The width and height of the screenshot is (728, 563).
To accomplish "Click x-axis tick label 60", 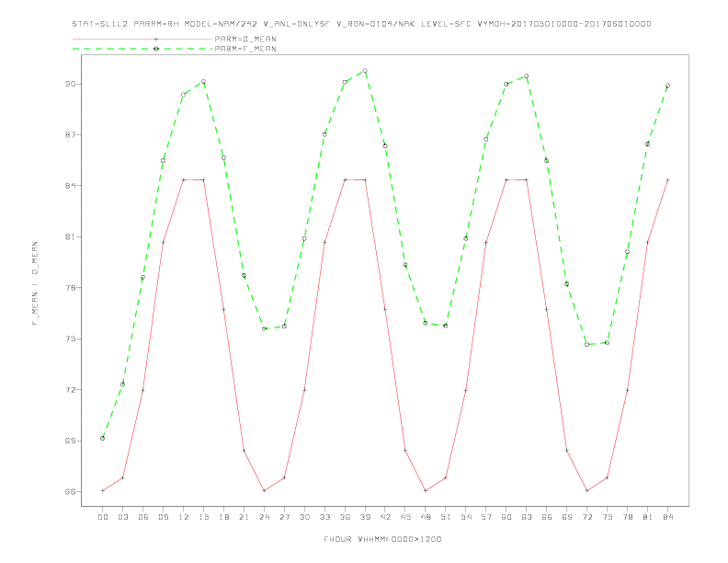I will [506, 517].
